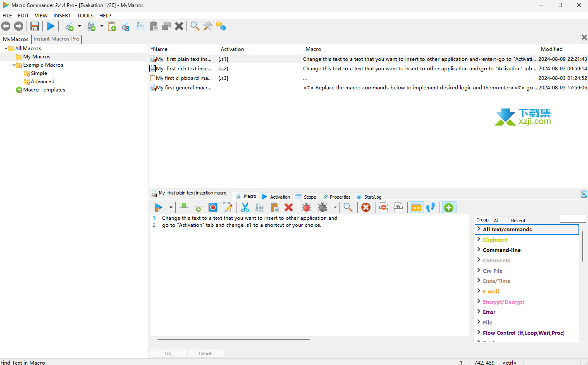This screenshot has width=588, height=365.
Task: Select Macro Templates in tree
Action: 44,90
